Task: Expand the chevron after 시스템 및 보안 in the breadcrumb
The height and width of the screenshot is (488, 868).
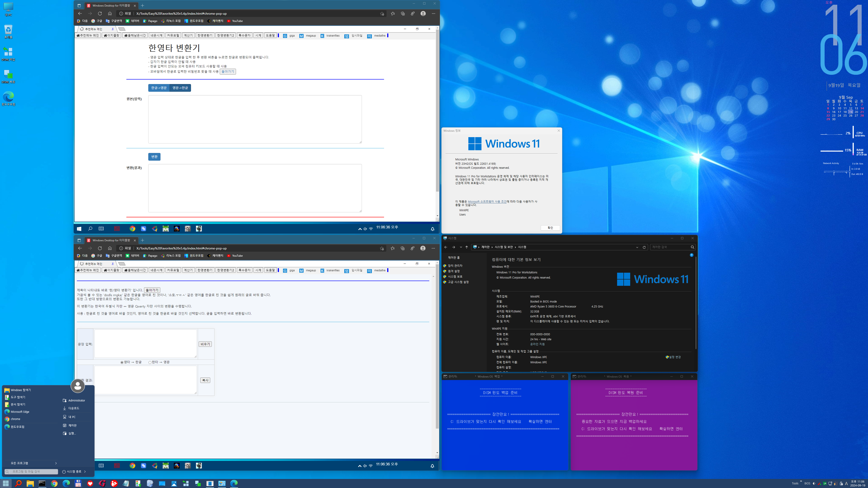Action: click(x=515, y=247)
